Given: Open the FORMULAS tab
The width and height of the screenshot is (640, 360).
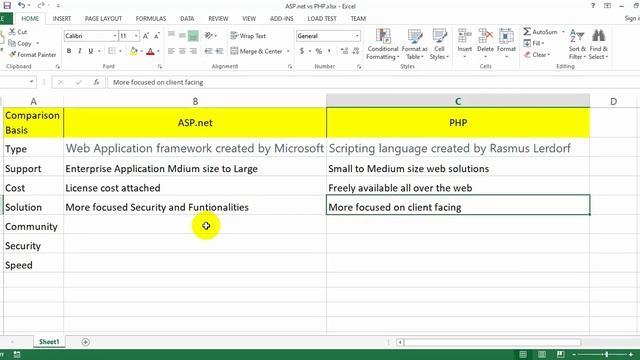Looking at the screenshot, I should 151,19.
